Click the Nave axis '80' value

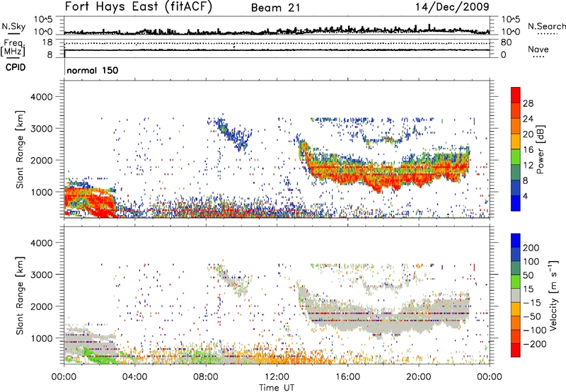coord(506,42)
